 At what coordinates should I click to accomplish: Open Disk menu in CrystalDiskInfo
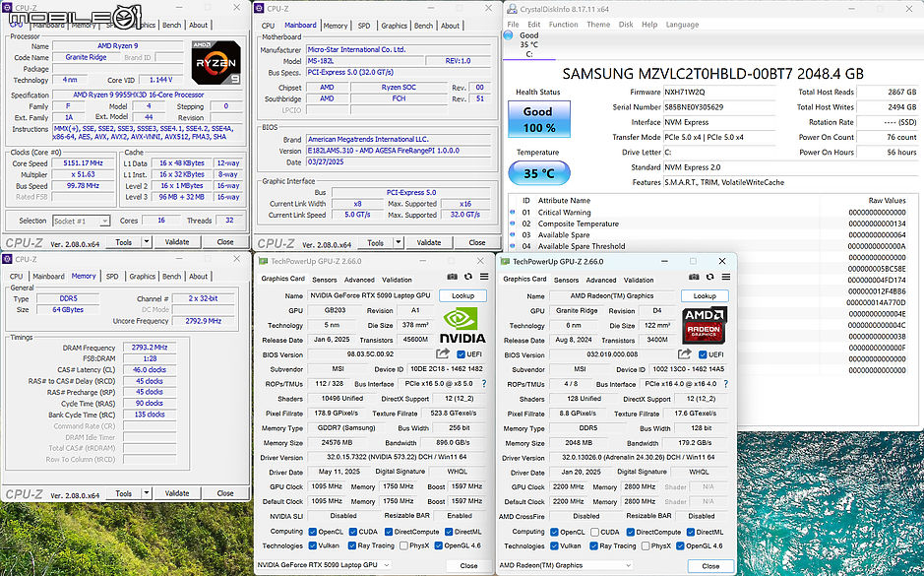[626, 25]
